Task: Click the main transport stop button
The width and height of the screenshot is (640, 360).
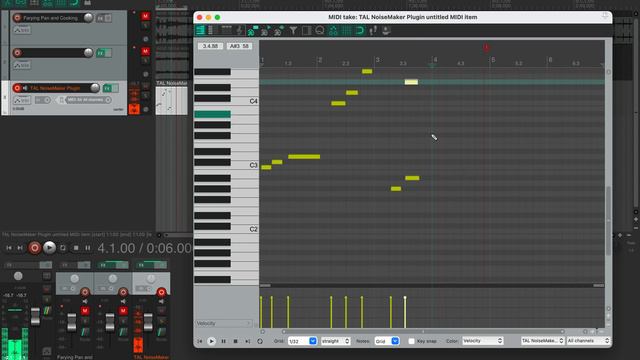Action: coord(76,248)
